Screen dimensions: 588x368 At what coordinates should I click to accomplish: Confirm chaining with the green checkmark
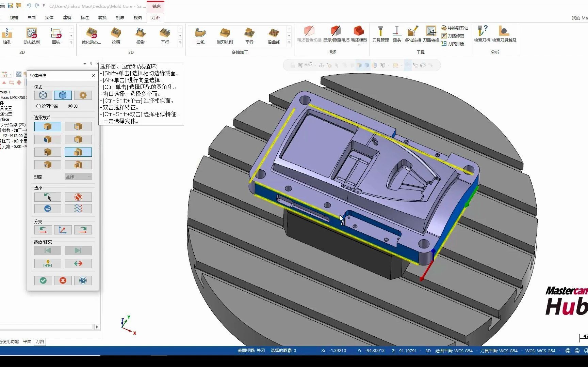pyautogui.click(x=43, y=280)
